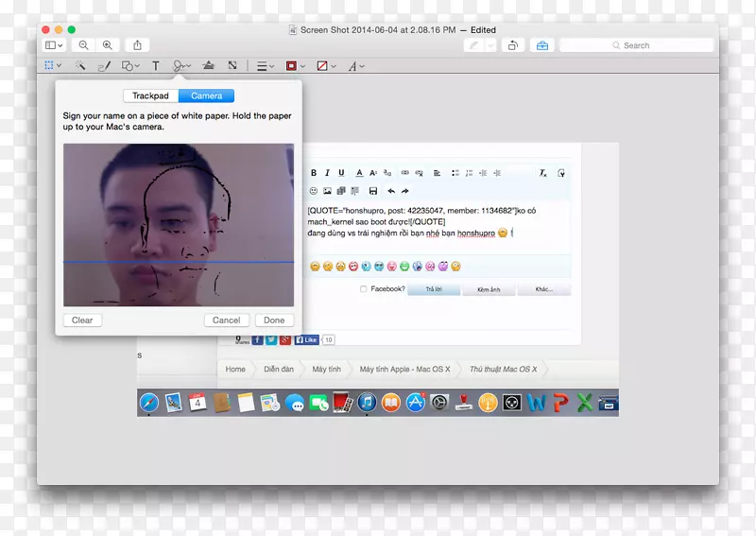Open the Text Style dropdown

tap(355, 66)
